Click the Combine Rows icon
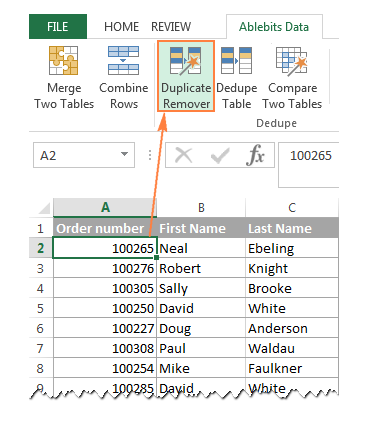 click(123, 61)
